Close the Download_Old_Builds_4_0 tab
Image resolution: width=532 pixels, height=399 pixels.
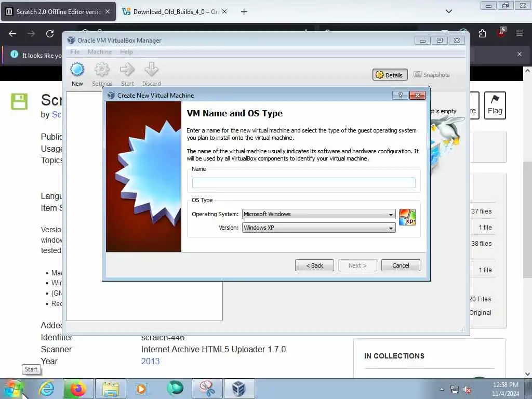[224, 11]
